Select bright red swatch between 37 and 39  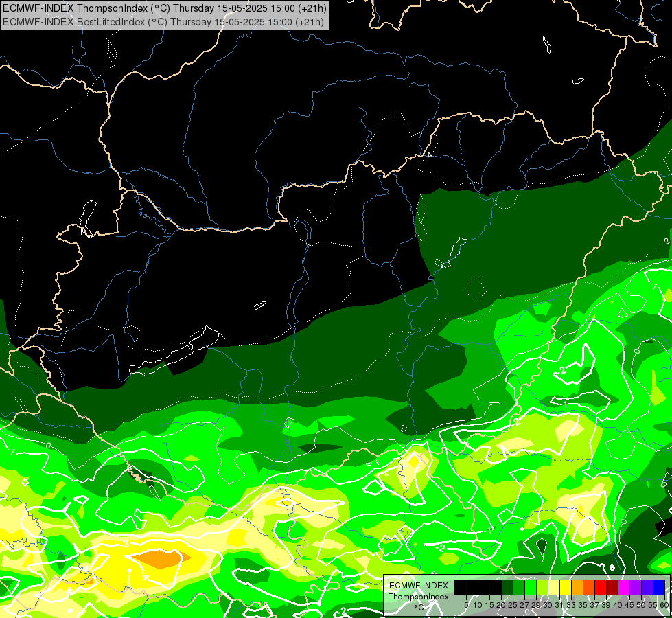[x=601, y=588]
